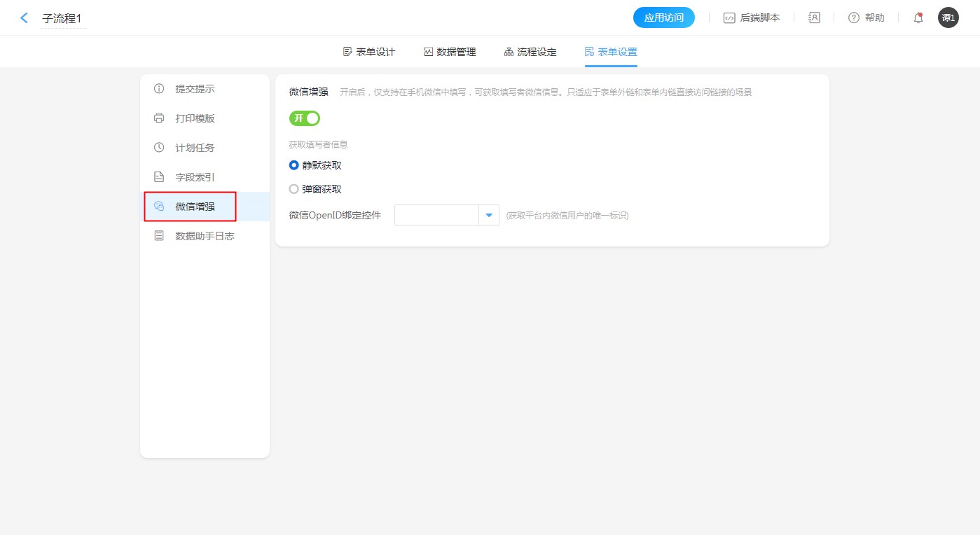Open the 帮助 help link
The width and height of the screenshot is (980, 535).
[867, 18]
